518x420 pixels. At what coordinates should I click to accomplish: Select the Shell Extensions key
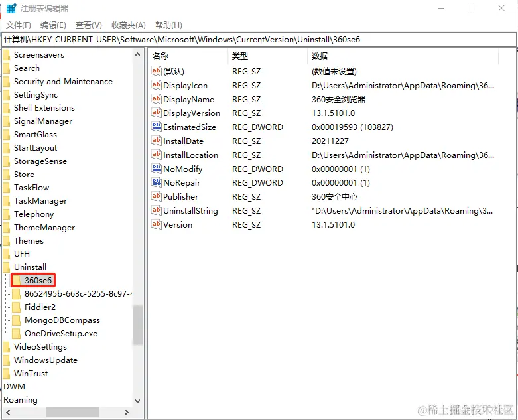point(44,108)
